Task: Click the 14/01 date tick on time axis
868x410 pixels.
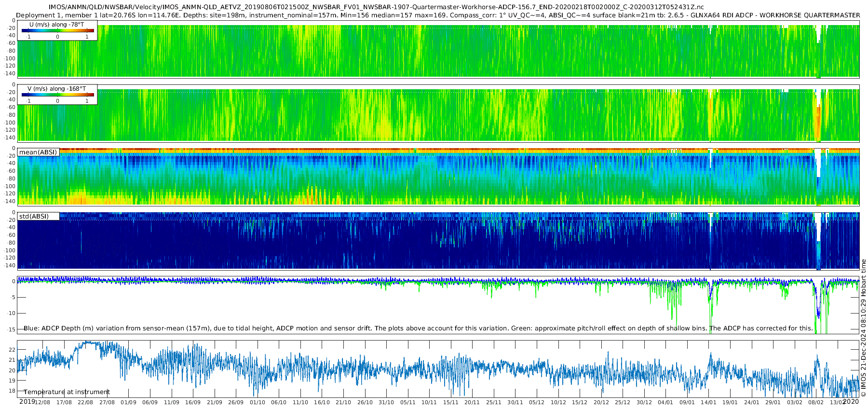Action: (708, 402)
